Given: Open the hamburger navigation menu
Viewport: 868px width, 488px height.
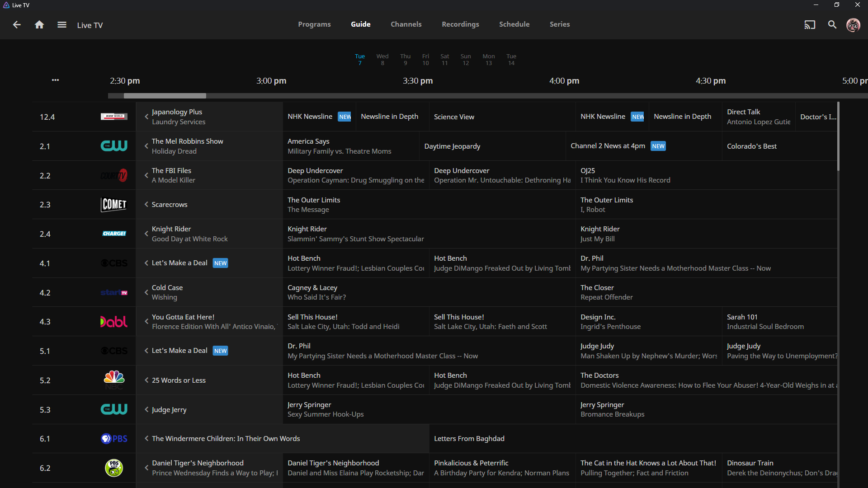Looking at the screenshot, I should coord(62,25).
